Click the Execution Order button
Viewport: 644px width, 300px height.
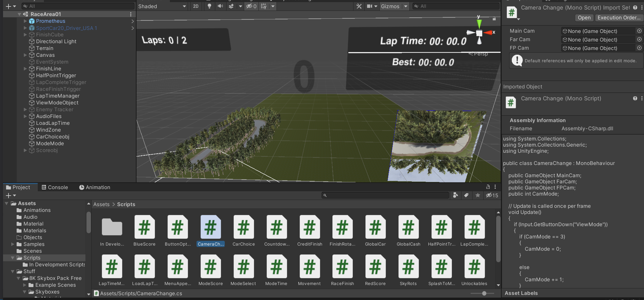pos(619,18)
